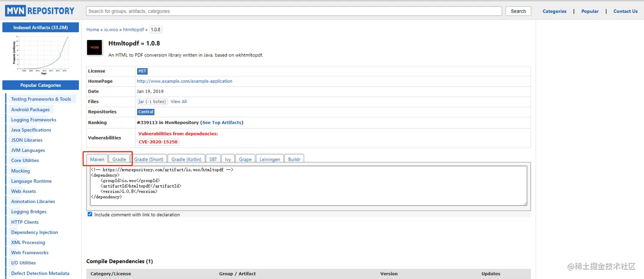Click the MVN Repository logo

coord(40,11)
